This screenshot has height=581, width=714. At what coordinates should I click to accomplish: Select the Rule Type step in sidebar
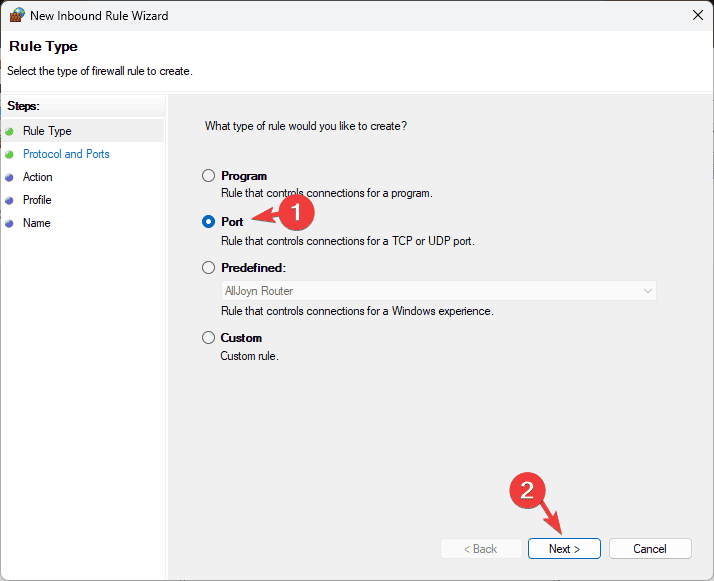pos(47,131)
